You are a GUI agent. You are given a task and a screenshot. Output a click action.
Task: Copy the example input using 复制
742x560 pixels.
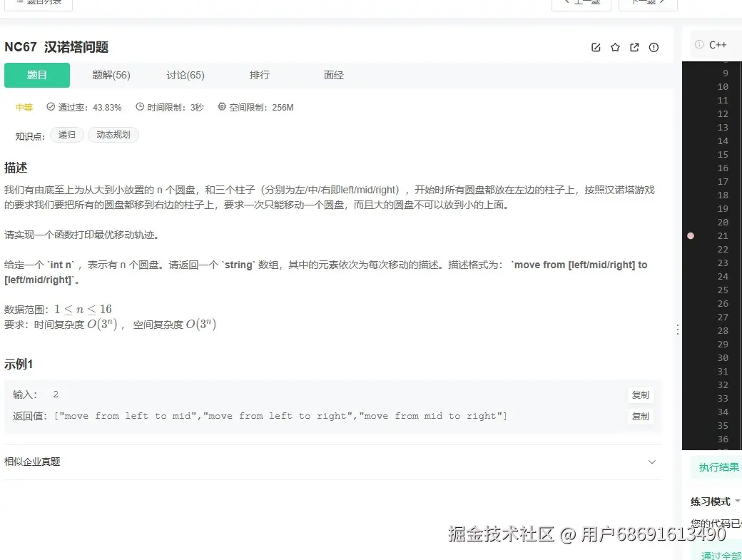coord(640,394)
